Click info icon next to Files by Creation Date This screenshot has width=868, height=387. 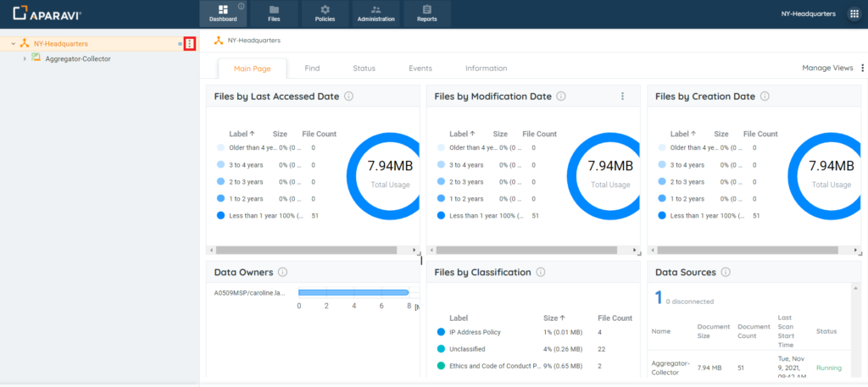tap(765, 97)
